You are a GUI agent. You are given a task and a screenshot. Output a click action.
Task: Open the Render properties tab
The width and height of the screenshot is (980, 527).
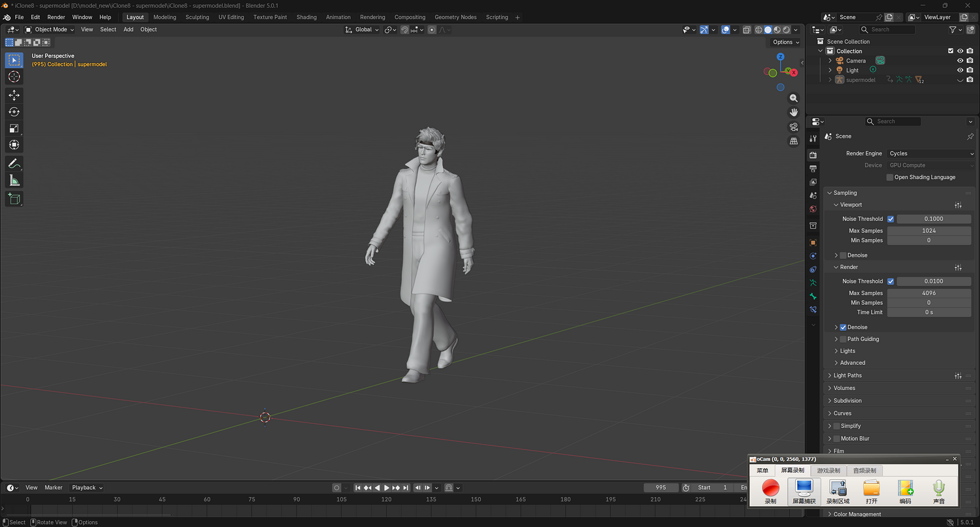tap(813, 155)
